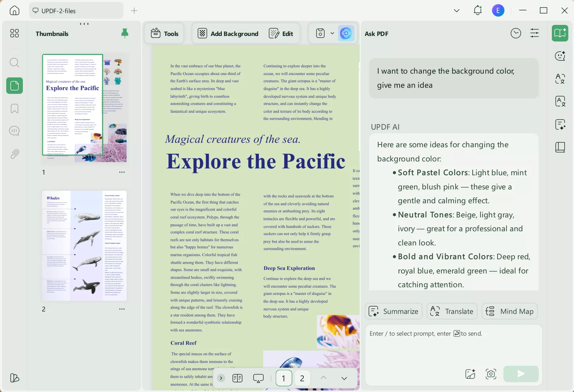574x392 pixels.
Task: Click the Summarize prompt button
Action: click(394, 311)
